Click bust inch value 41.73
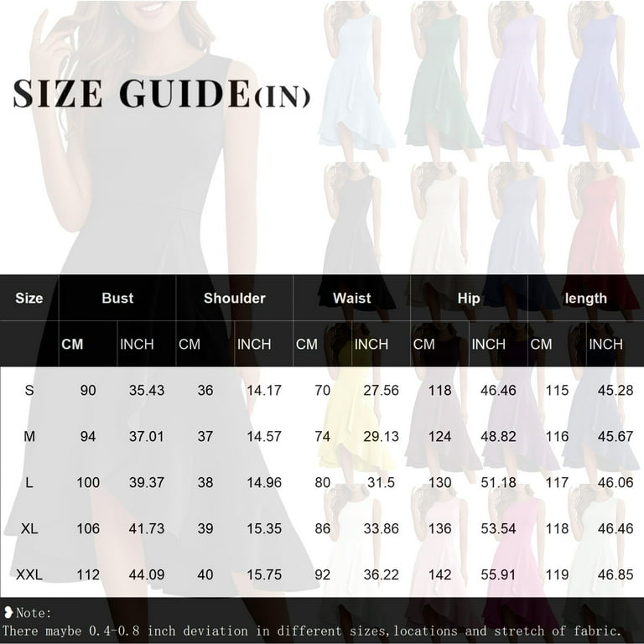 click(x=147, y=528)
